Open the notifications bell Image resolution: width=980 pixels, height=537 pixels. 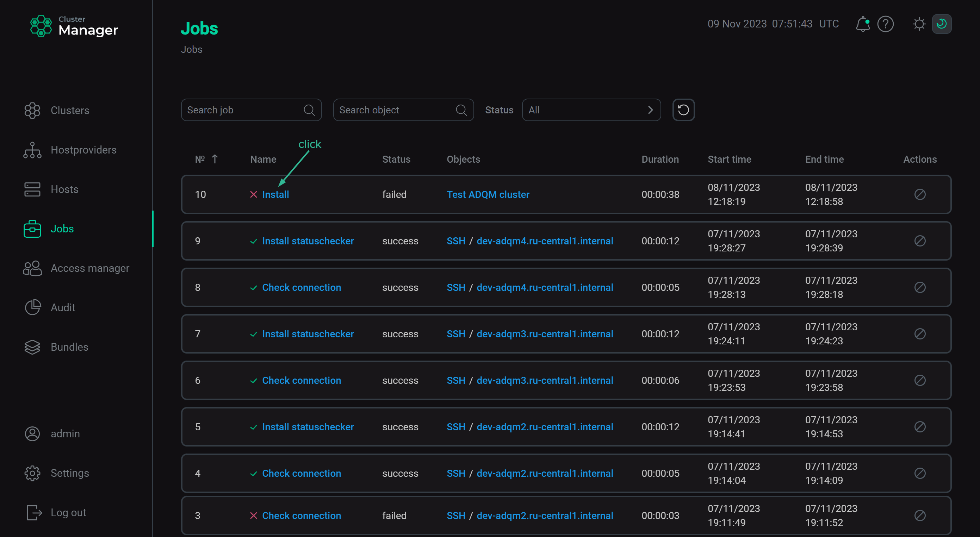tap(863, 24)
